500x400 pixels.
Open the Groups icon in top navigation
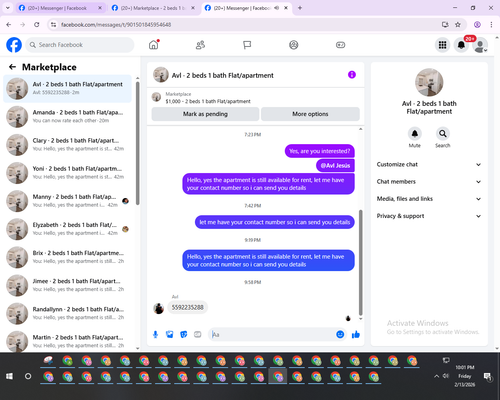pyautogui.click(x=294, y=45)
